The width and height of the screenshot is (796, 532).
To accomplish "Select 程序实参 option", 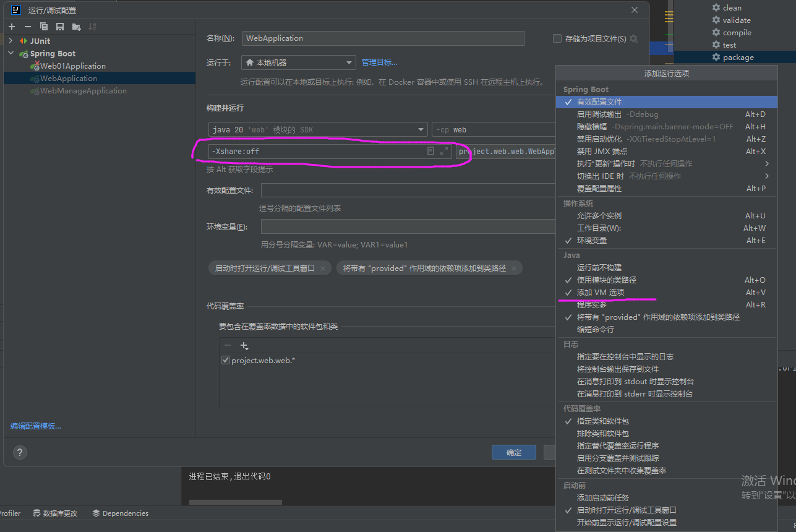I will (667, 305).
